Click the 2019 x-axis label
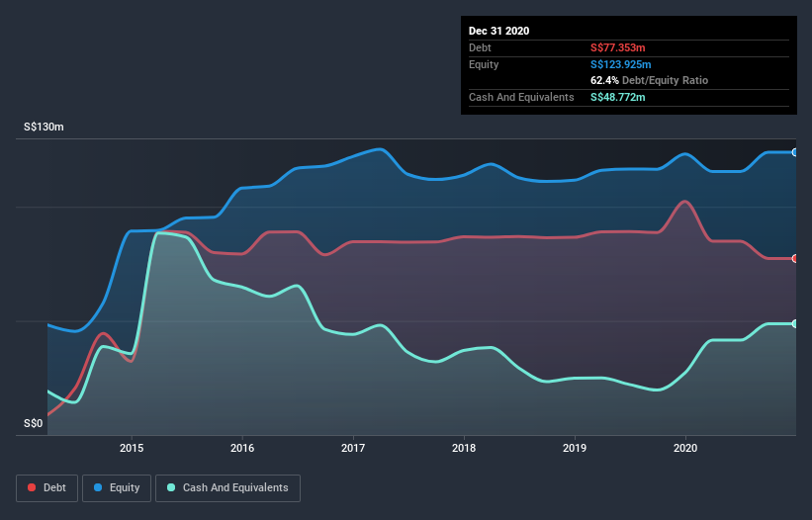Image resolution: width=812 pixels, height=520 pixels. pyautogui.click(x=575, y=448)
